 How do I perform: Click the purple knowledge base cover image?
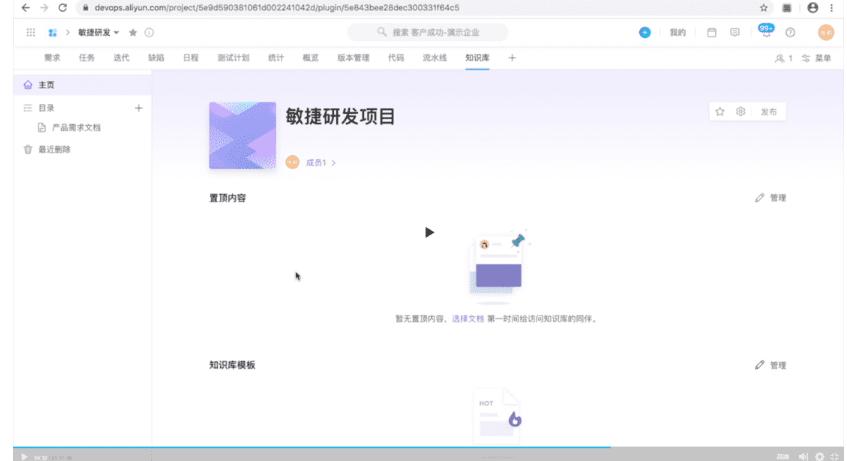[x=243, y=135]
